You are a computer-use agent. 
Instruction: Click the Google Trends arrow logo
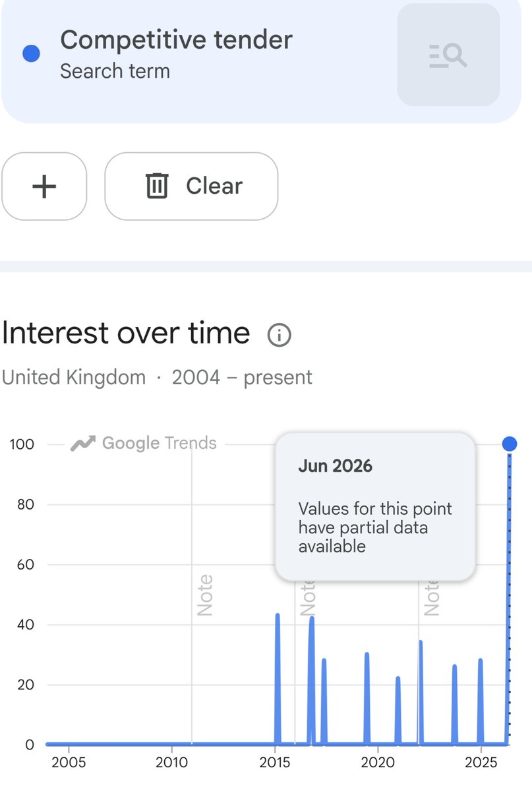(83, 444)
